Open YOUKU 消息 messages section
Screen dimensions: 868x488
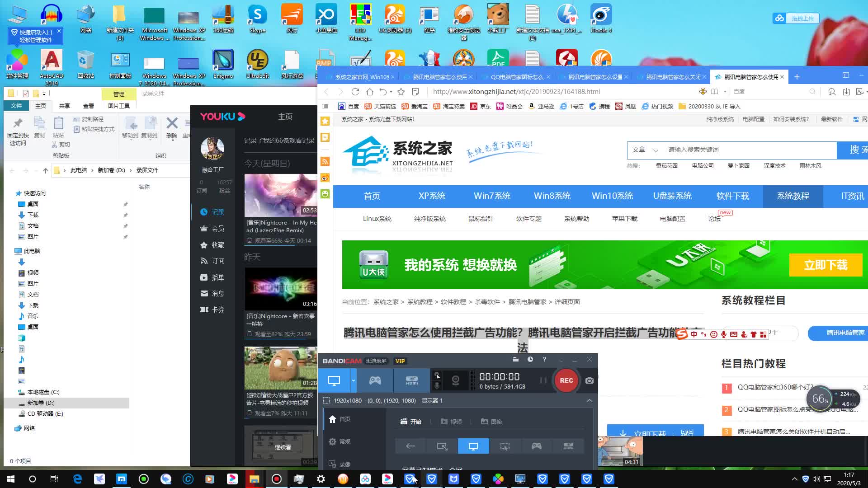(212, 293)
